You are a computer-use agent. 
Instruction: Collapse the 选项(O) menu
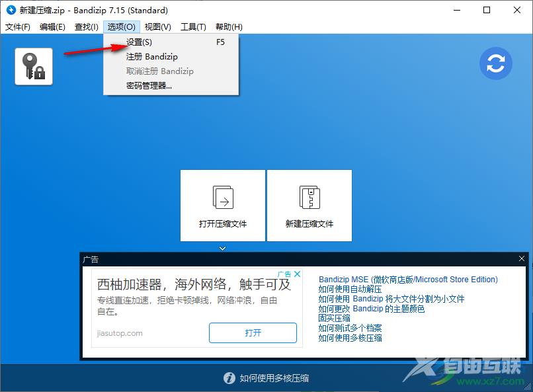point(122,27)
